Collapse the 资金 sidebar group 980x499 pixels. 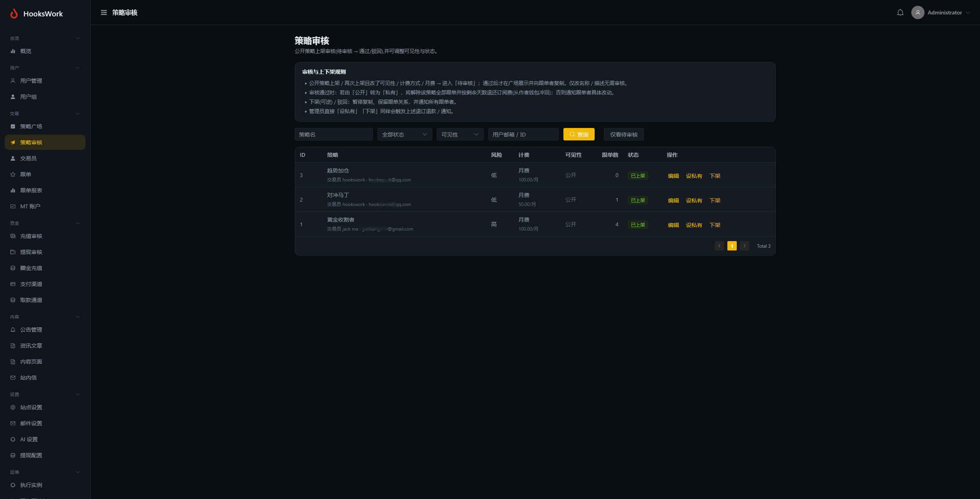[x=78, y=223]
